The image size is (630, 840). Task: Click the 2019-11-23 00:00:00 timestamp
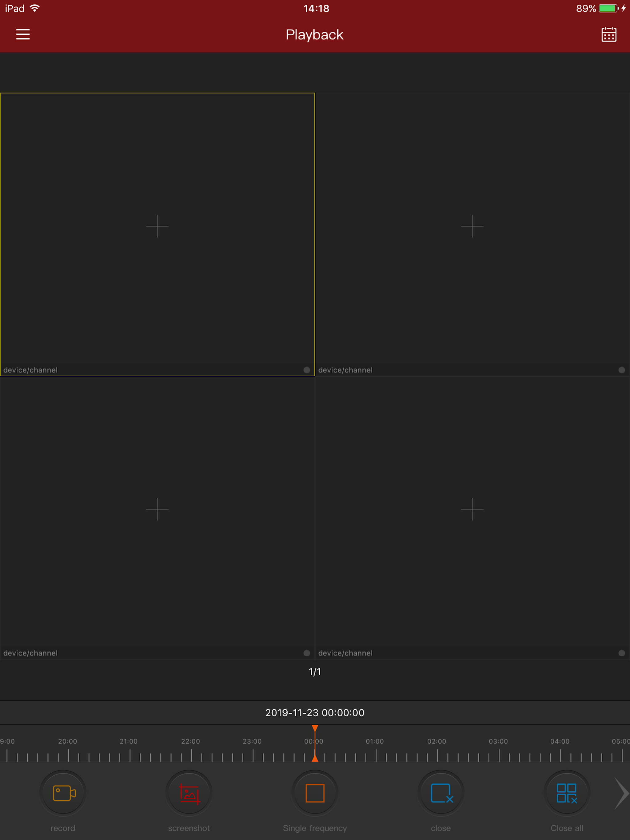[x=315, y=713]
